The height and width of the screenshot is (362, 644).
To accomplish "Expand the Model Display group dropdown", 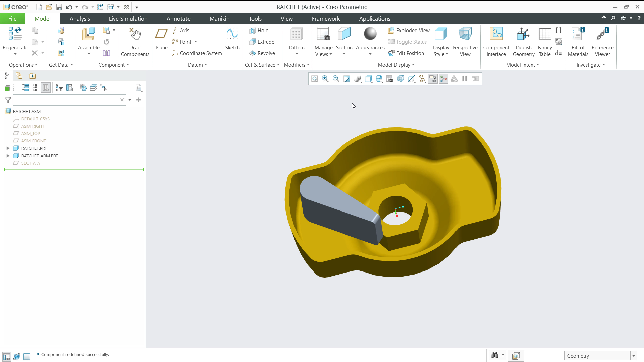I will pyautogui.click(x=396, y=65).
